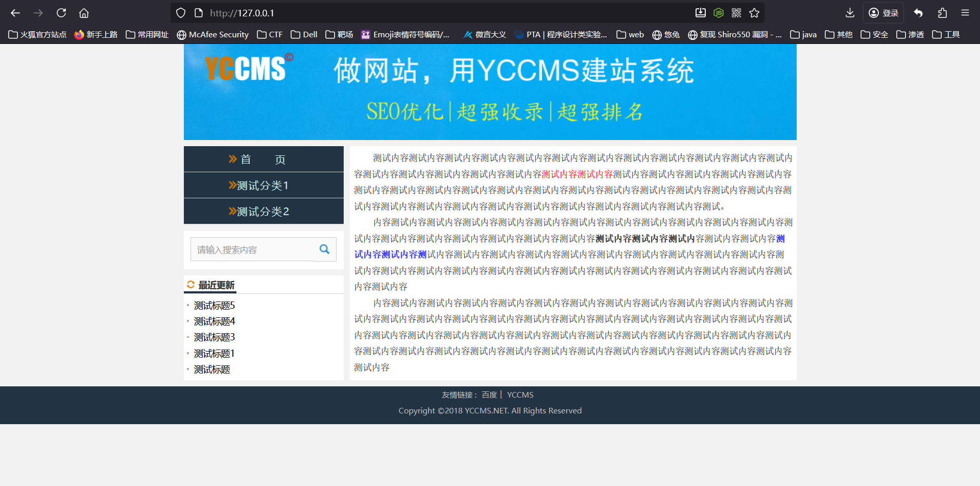Expand the CTF bookmarks folder
This screenshot has height=486, width=980.
pyautogui.click(x=270, y=34)
